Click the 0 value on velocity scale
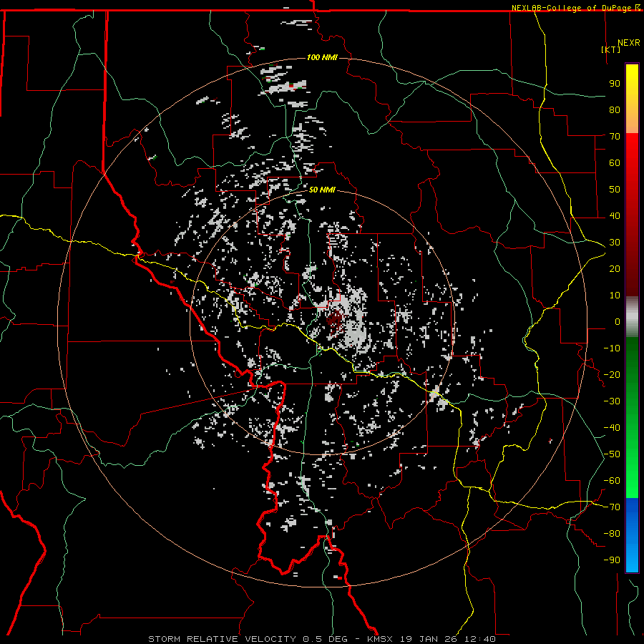This screenshot has height=644, width=644. click(x=618, y=321)
